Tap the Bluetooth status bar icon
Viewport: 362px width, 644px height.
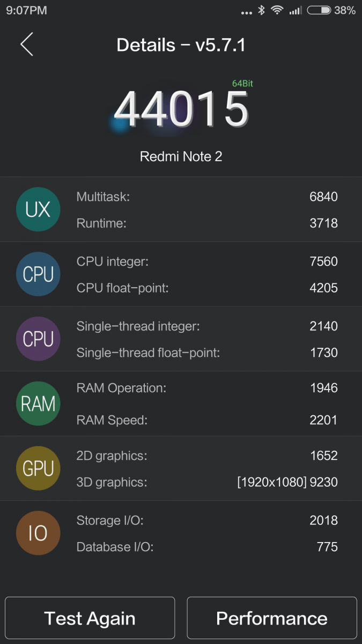261,10
